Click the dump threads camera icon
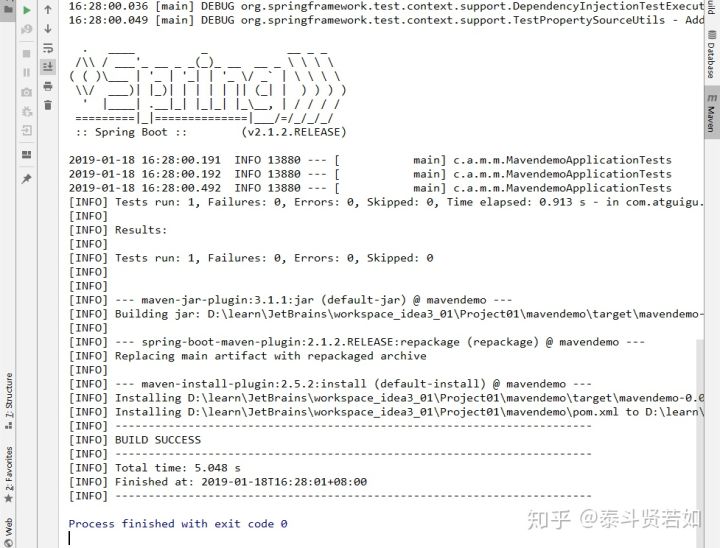Viewport: 720px width, 548px height. pyautogui.click(x=27, y=92)
